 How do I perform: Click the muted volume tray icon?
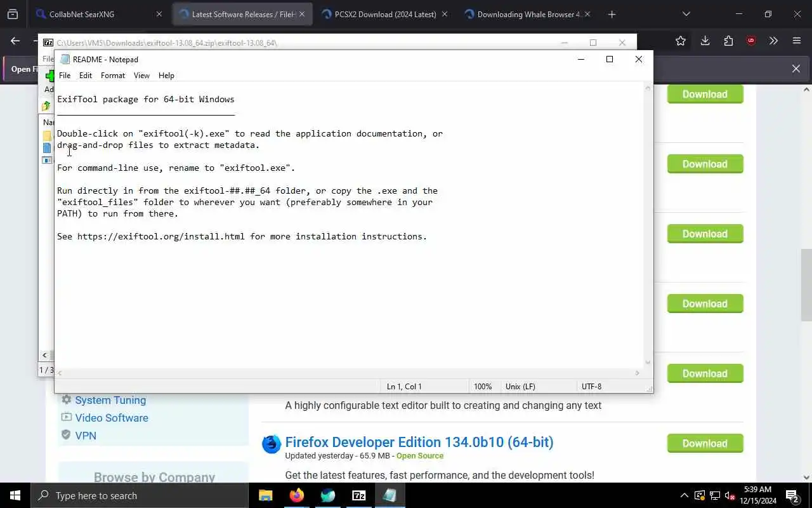coord(730,495)
